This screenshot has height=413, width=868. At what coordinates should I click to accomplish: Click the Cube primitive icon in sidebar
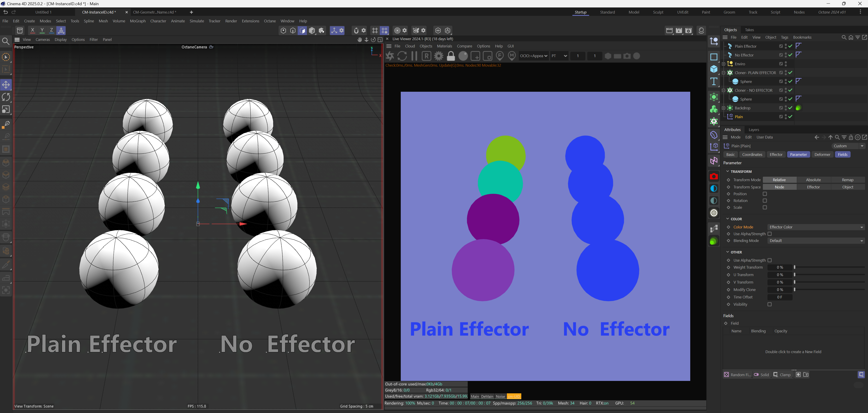(714, 69)
